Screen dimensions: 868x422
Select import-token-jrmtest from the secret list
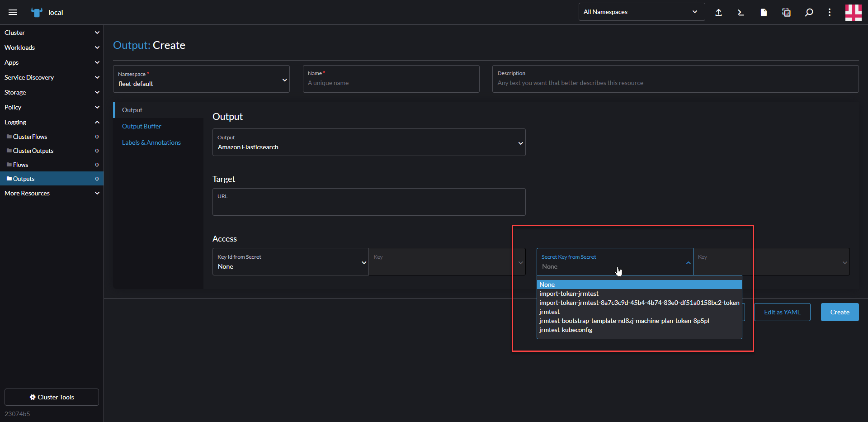pyautogui.click(x=569, y=294)
